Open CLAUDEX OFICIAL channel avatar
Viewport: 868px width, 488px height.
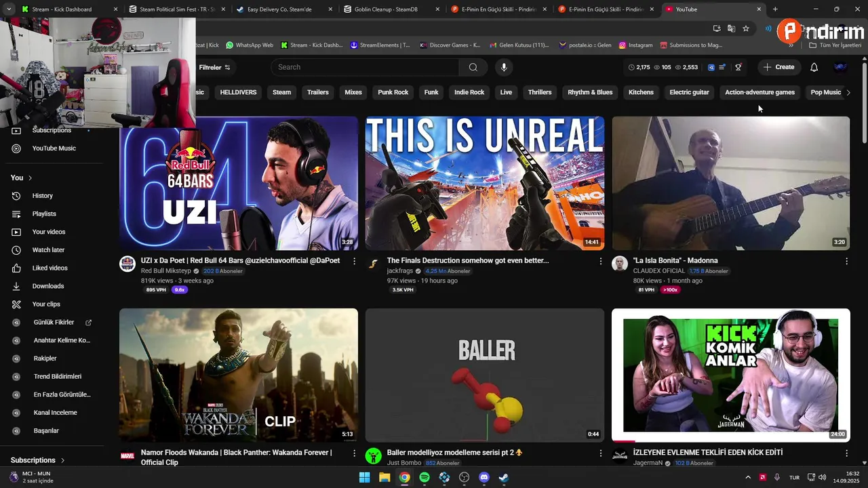620,264
